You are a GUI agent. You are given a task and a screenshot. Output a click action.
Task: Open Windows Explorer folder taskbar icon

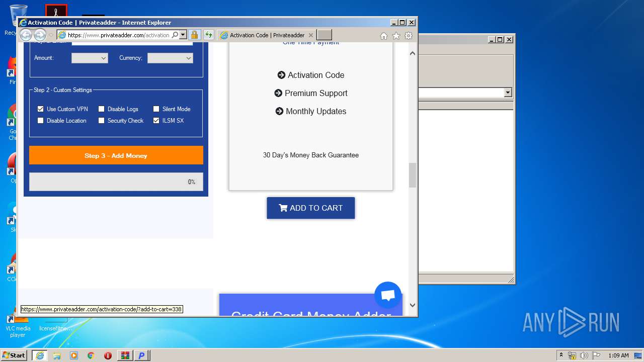[x=57, y=355]
